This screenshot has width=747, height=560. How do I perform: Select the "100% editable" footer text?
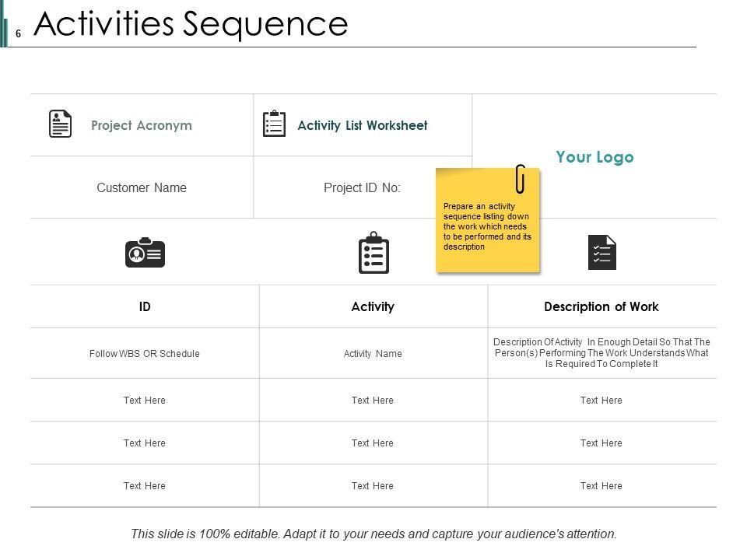tap(373, 534)
